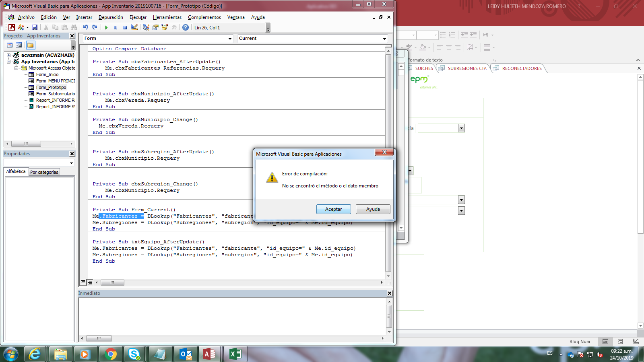The width and height of the screenshot is (644, 362).
Task: Click Ayuda button in error dialog
Action: [x=373, y=209]
